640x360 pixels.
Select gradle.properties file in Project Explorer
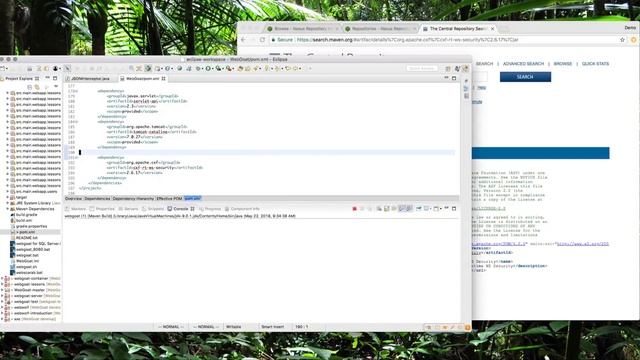pyautogui.click(x=31, y=226)
